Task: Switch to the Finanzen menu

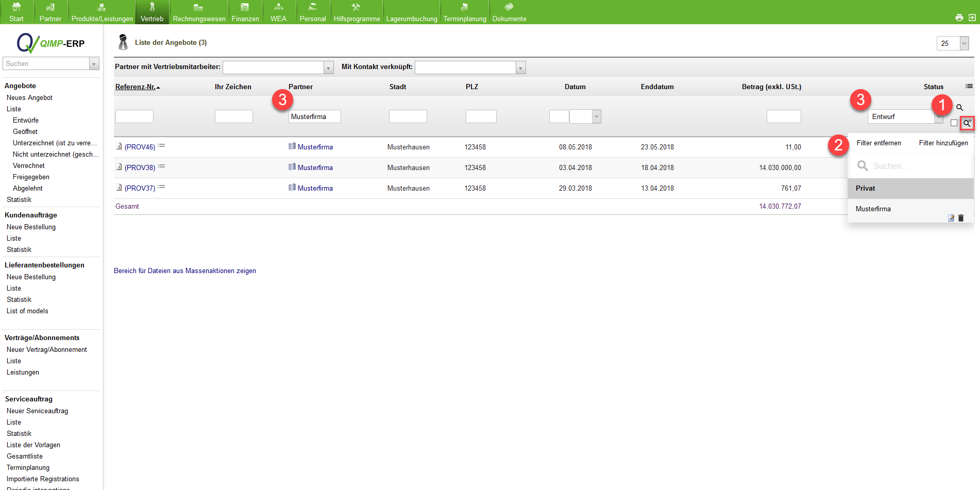Action: point(245,12)
